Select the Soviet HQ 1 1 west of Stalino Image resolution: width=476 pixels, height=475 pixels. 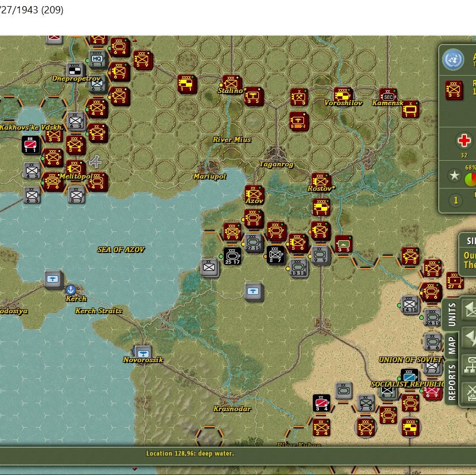click(187, 83)
